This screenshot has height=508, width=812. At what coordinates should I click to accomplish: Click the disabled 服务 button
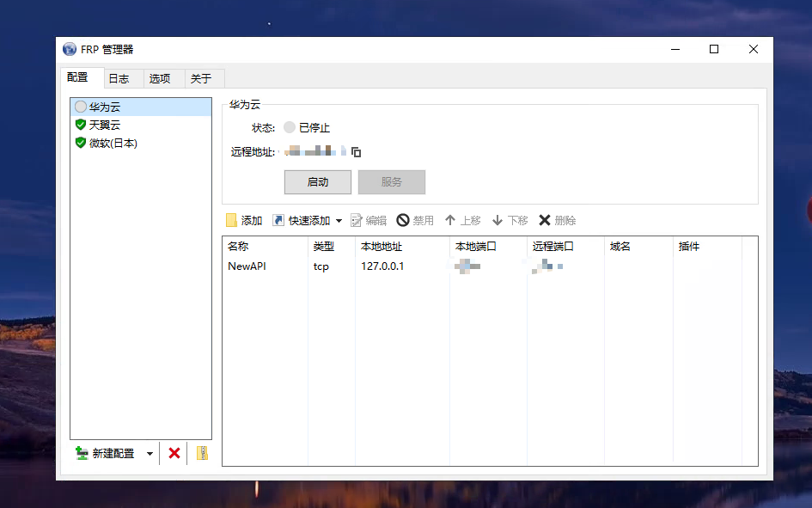click(x=392, y=181)
